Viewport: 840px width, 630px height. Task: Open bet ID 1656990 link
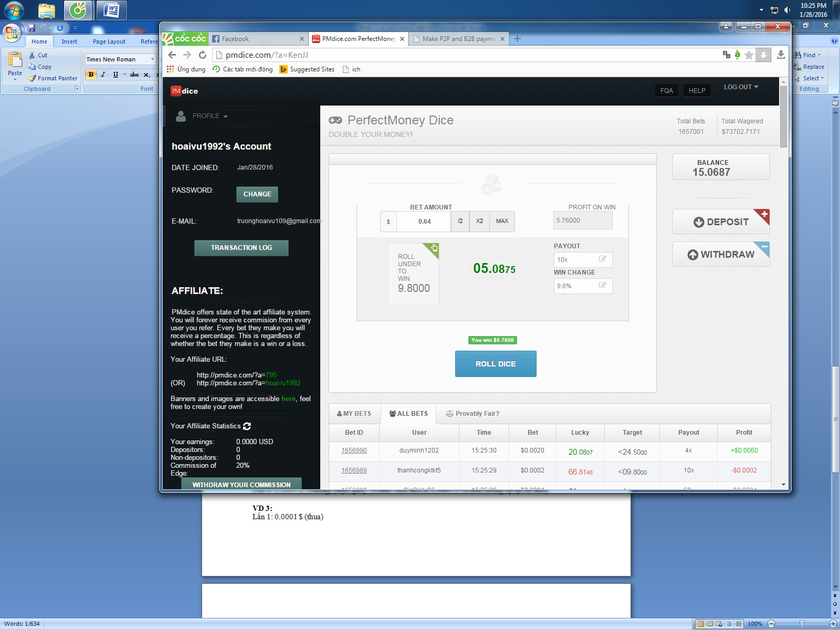354,450
